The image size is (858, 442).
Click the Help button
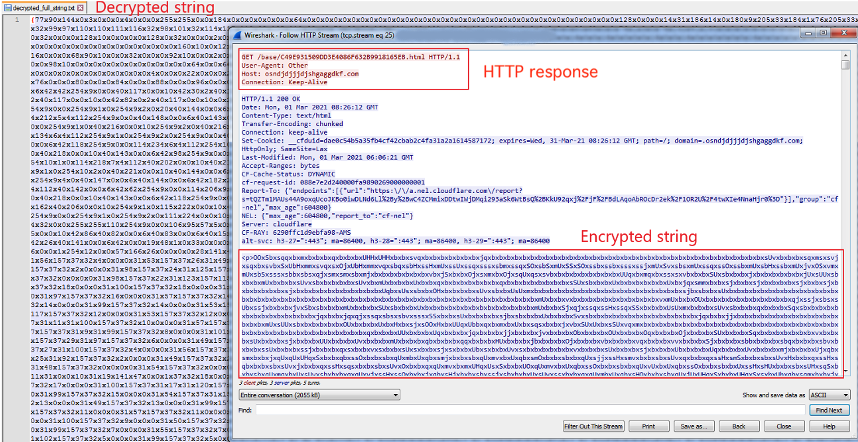(828, 426)
